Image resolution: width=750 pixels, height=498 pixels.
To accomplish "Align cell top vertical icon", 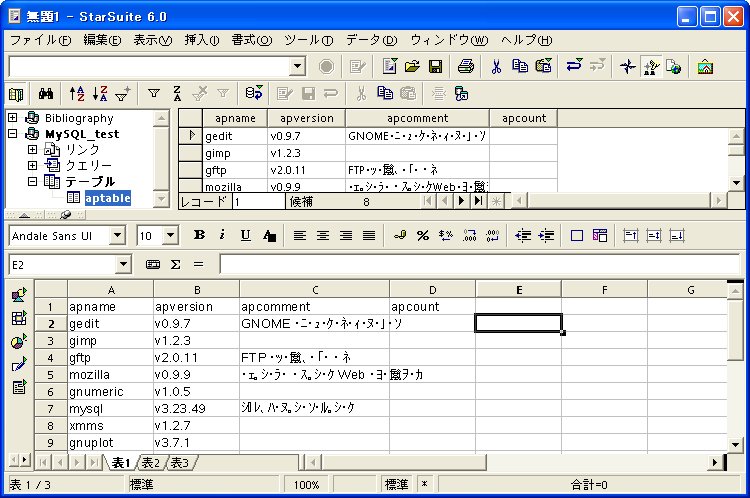I will pos(630,235).
